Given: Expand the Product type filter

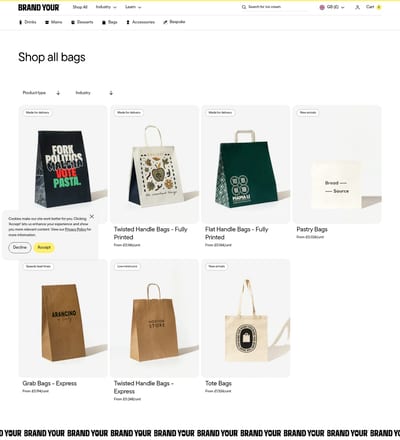Looking at the screenshot, I should (x=41, y=93).
